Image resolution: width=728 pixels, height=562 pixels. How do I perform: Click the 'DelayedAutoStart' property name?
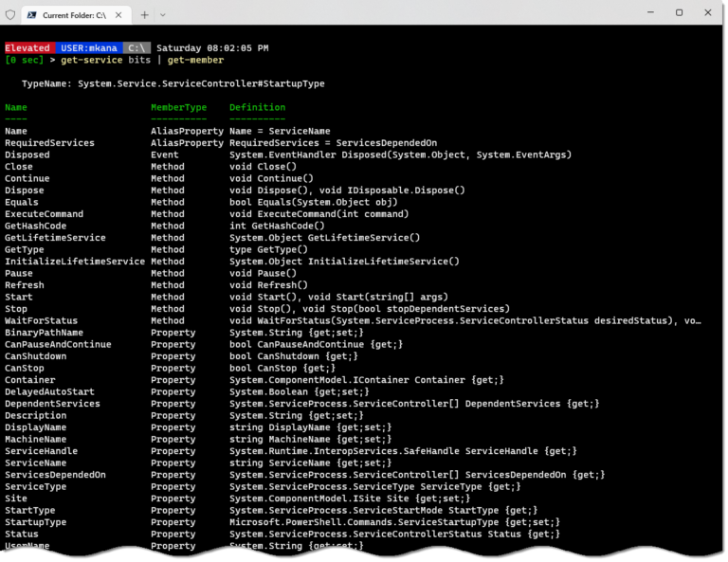(49, 391)
